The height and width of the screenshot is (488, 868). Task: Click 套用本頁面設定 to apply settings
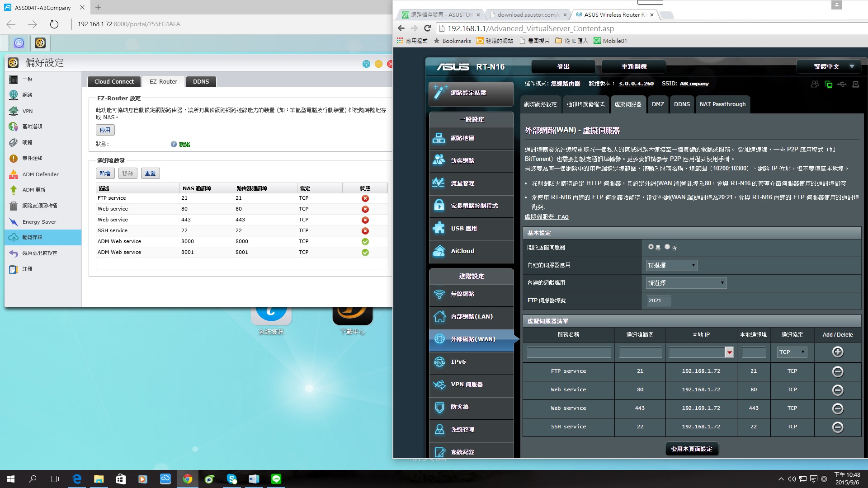coord(692,449)
